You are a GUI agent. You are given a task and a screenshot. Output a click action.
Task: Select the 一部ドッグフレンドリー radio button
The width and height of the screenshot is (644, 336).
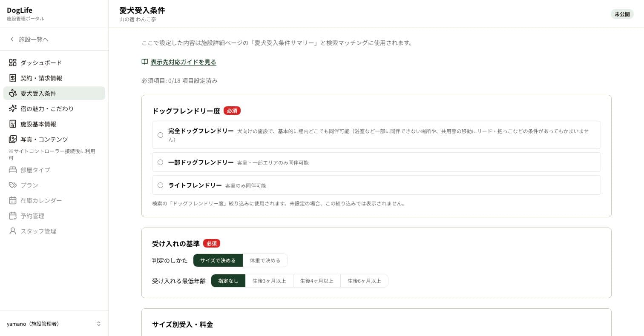click(x=160, y=162)
